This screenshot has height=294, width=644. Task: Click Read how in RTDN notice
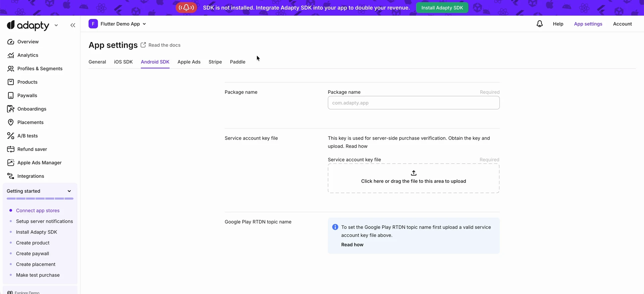coord(352,245)
